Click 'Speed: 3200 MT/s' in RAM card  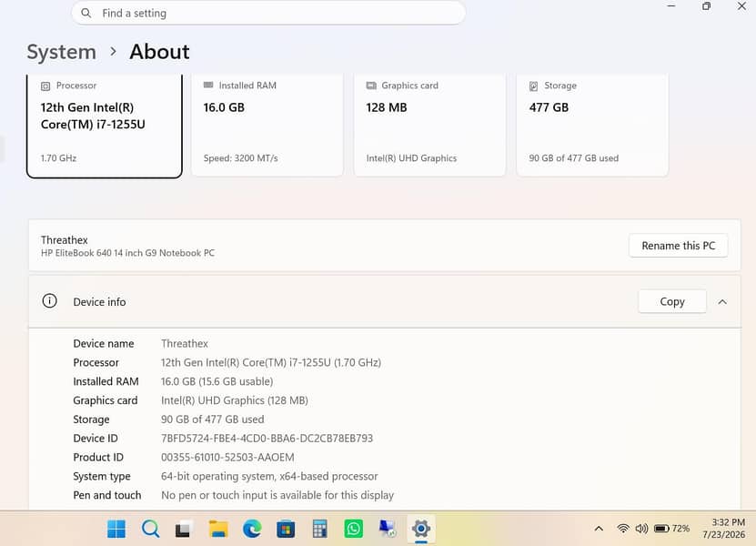point(240,158)
